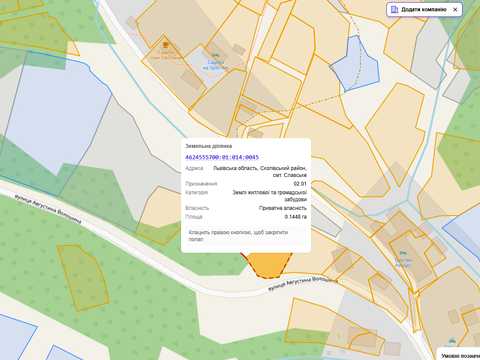Click the orange hotel marker icon
The image size is (480, 360).
coord(165,44)
